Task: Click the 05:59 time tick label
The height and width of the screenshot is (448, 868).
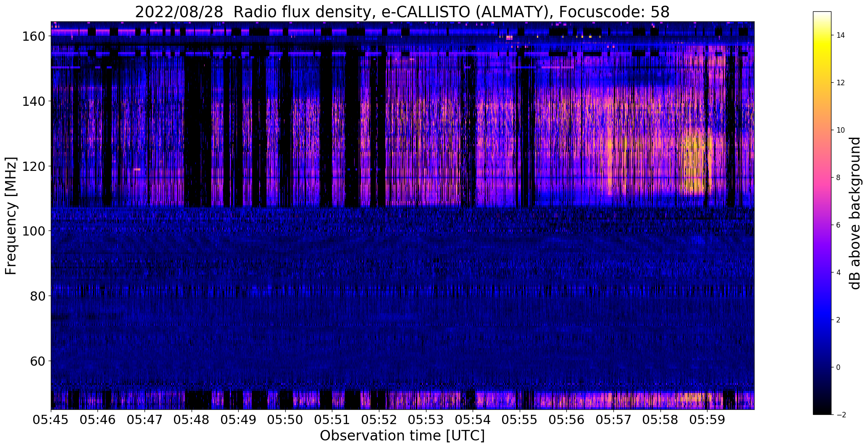Action: [707, 419]
